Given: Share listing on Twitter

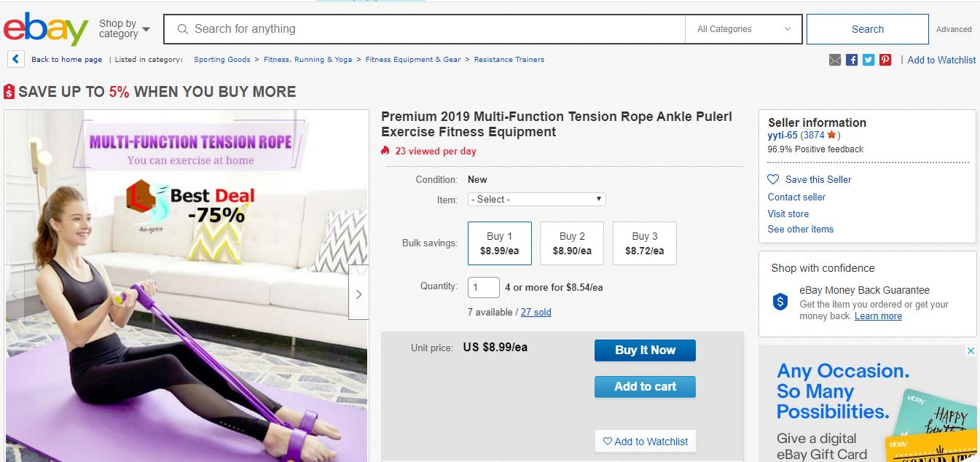Looking at the screenshot, I should point(869,60).
